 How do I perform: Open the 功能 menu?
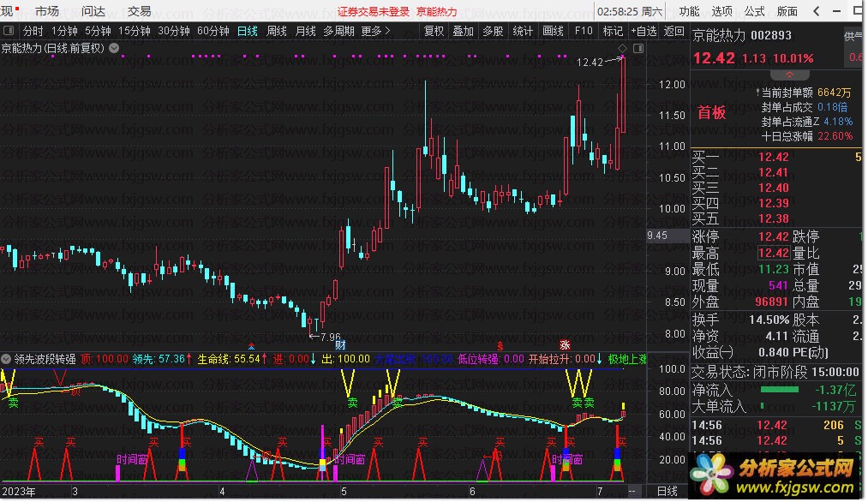[x=689, y=11]
